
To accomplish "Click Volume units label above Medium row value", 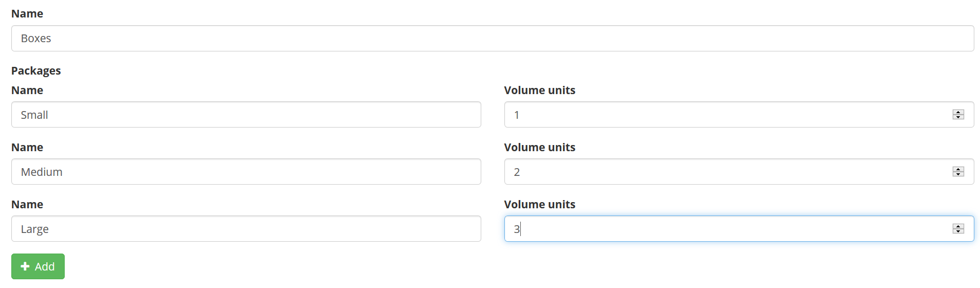I will point(540,148).
